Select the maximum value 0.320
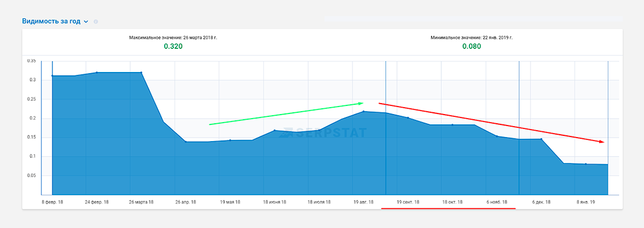This screenshot has height=228, width=644. coord(173,47)
